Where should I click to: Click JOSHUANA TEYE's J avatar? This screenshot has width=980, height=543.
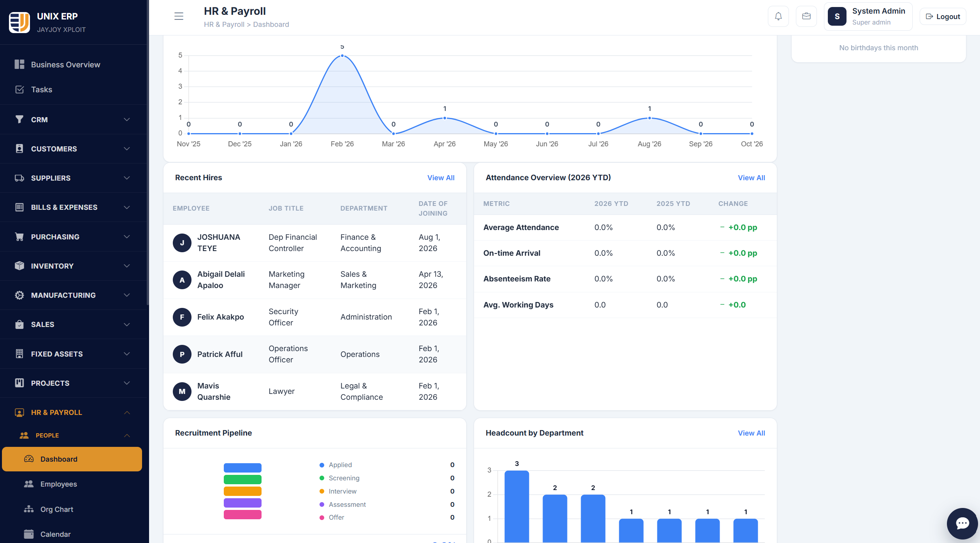point(182,243)
